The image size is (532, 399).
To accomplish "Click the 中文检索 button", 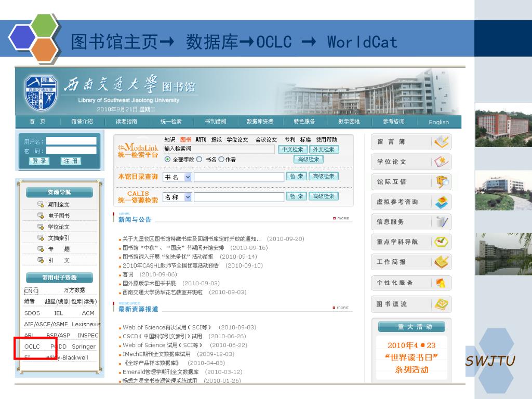I will tap(293, 149).
